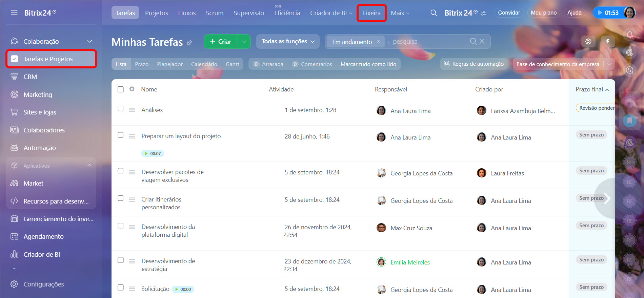Image resolution: width=644 pixels, height=298 pixels.
Task: Switch to the Gantt view tab
Action: pos(232,64)
